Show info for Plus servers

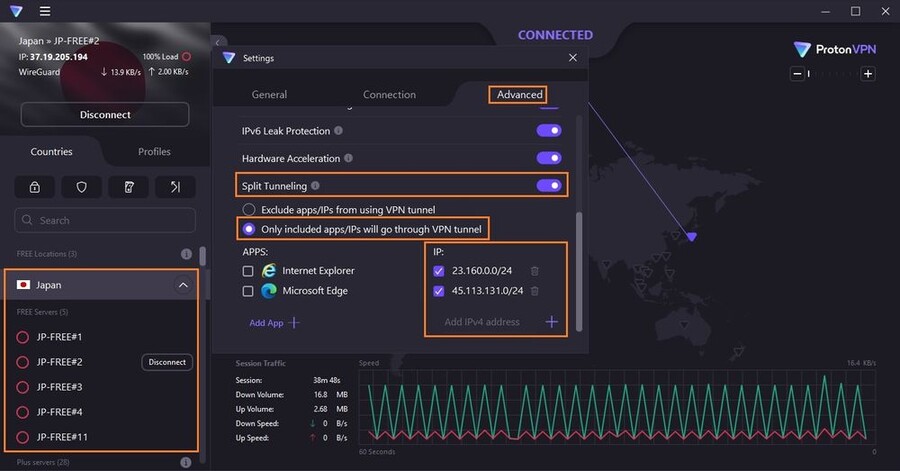tap(185, 462)
